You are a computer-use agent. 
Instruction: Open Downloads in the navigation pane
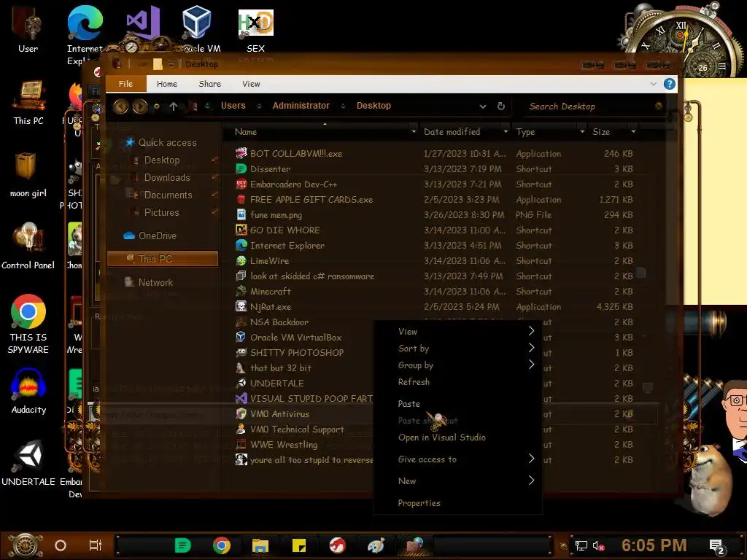coord(167,178)
